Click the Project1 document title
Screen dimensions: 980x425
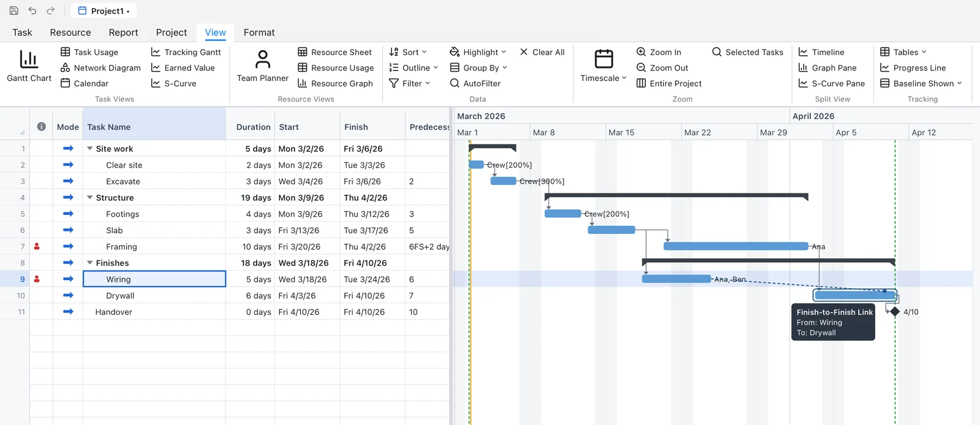[x=104, y=11]
